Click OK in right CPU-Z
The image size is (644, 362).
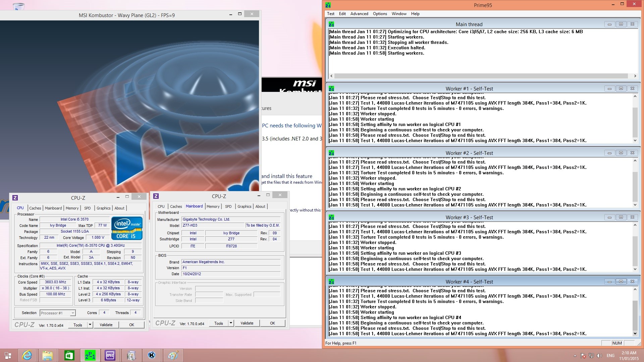click(x=272, y=323)
